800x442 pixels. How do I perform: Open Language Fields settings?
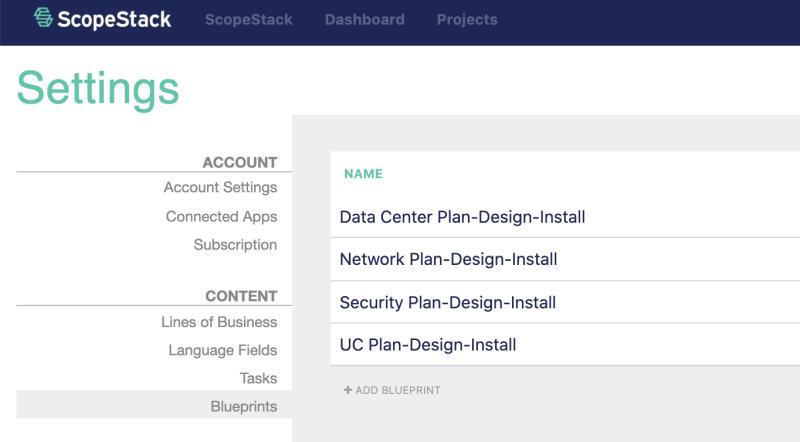(x=222, y=350)
